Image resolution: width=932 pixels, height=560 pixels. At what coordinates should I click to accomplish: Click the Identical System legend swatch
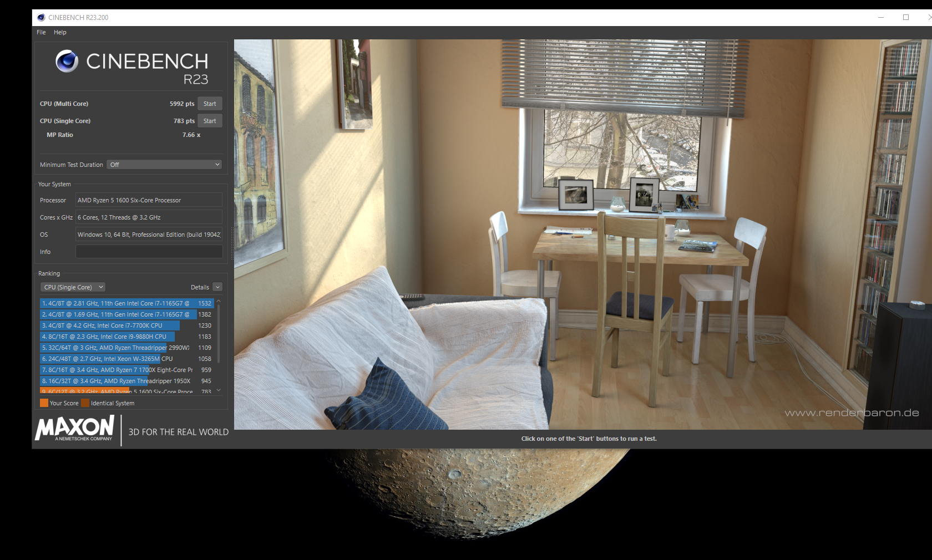pyautogui.click(x=85, y=403)
